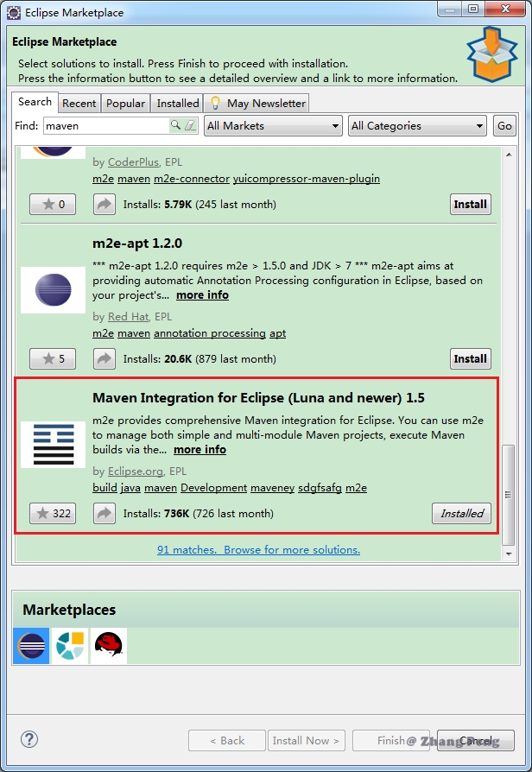
Task: Clear the Find field with the eraser icon
Action: pos(190,126)
